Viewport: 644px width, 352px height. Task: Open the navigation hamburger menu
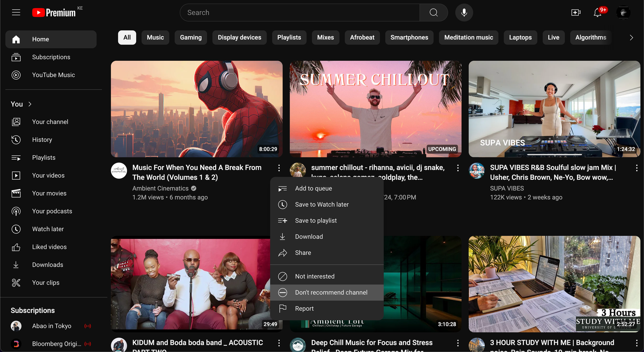[16, 12]
